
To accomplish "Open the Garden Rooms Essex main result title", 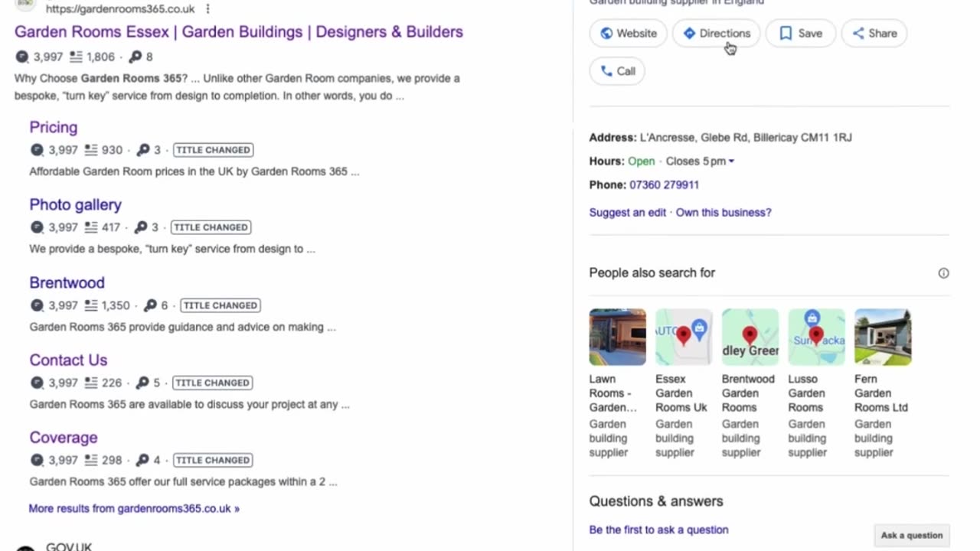I will (x=239, y=32).
